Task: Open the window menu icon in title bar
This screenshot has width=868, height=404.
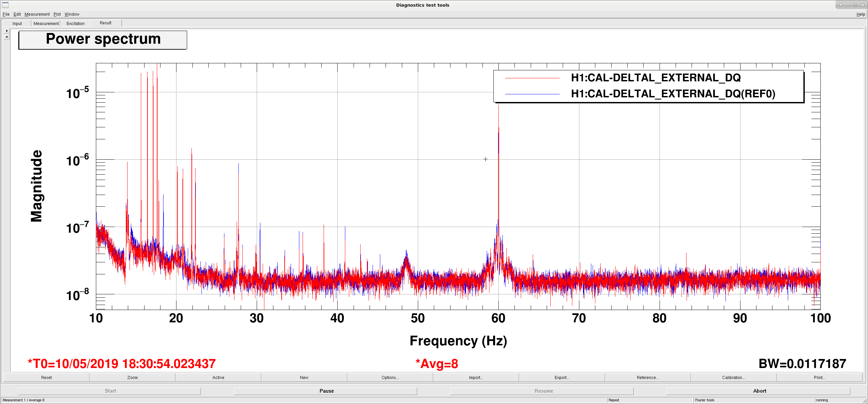Action: point(5,5)
